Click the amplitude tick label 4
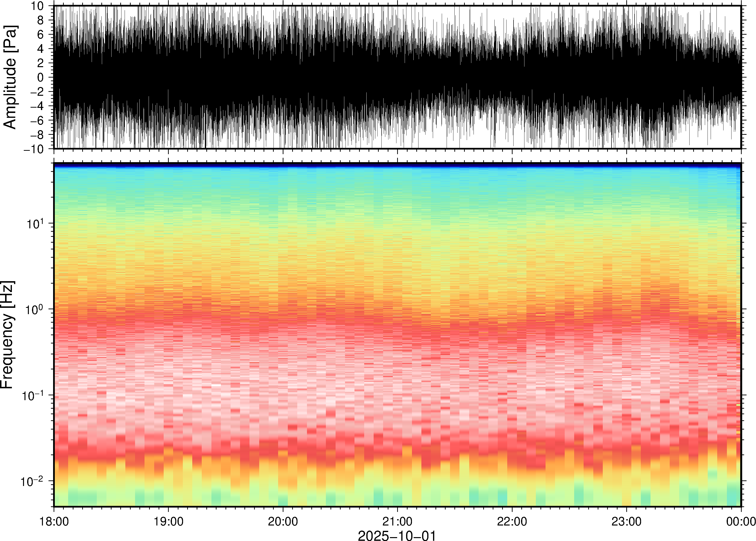The height and width of the screenshot is (541, 756). [40, 49]
